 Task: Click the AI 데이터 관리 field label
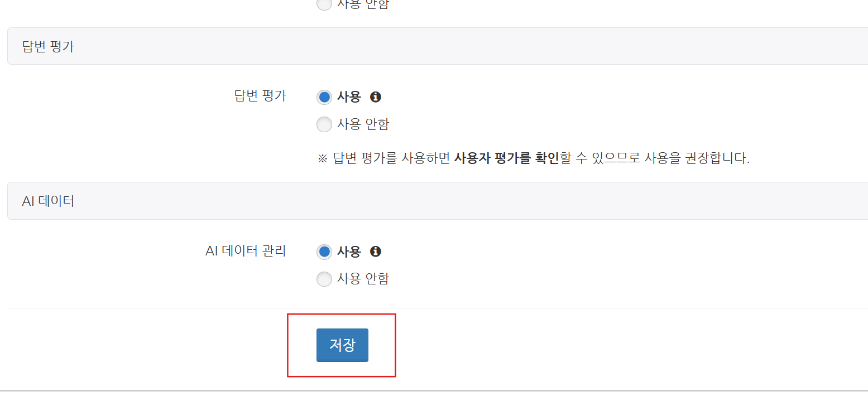(x=246, y=251)
